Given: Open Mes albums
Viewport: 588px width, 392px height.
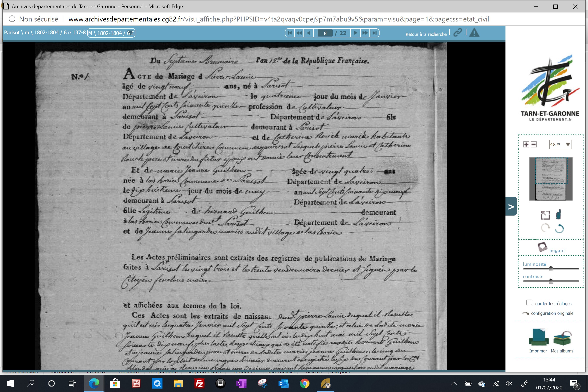Looking at the screenshot, I should coord(562,338).
